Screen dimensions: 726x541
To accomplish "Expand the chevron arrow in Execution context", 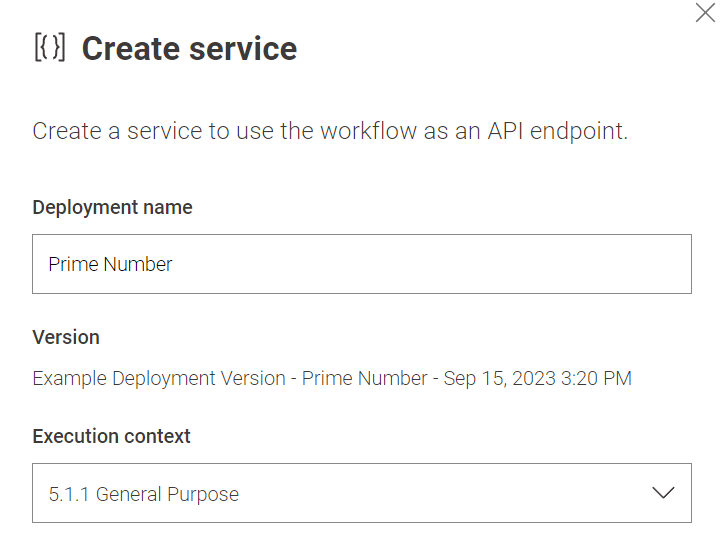I will pyautogui.click(x=663, y=493).
